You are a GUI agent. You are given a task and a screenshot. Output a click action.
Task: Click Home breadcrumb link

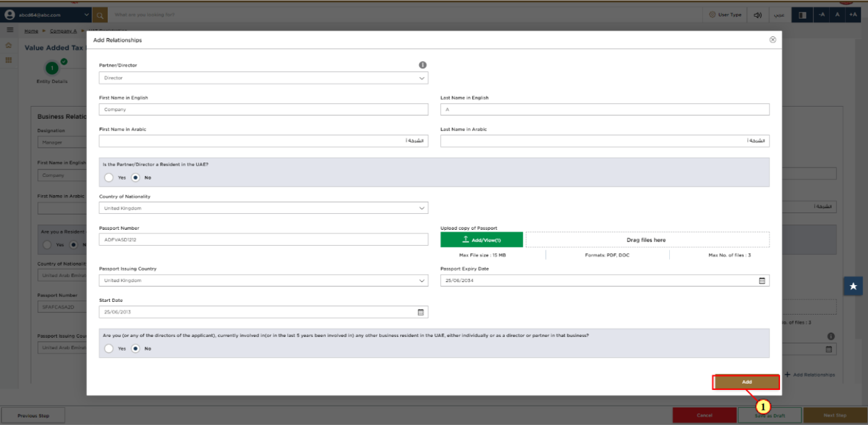(31, 31)
